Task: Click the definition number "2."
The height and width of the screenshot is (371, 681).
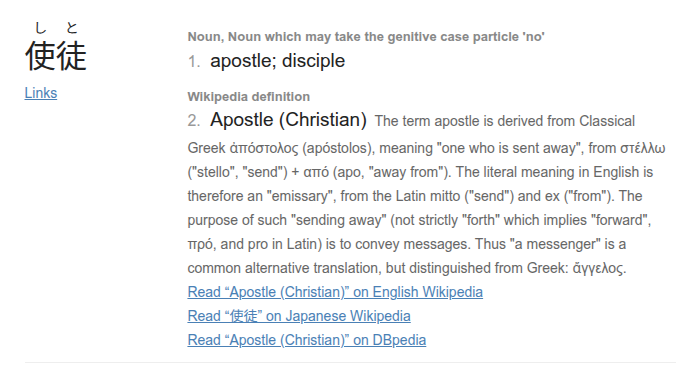Action: point(194,120)
